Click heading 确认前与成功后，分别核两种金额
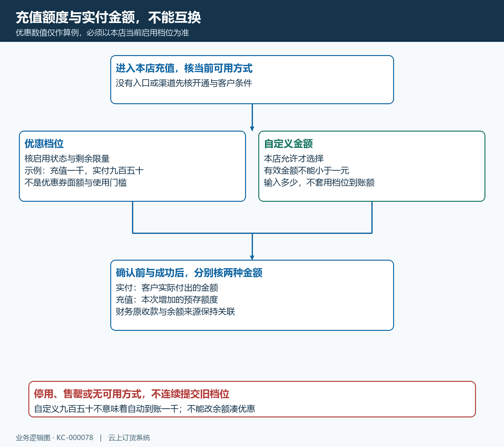This screenshot has height=447, width=504. [189, 273]
